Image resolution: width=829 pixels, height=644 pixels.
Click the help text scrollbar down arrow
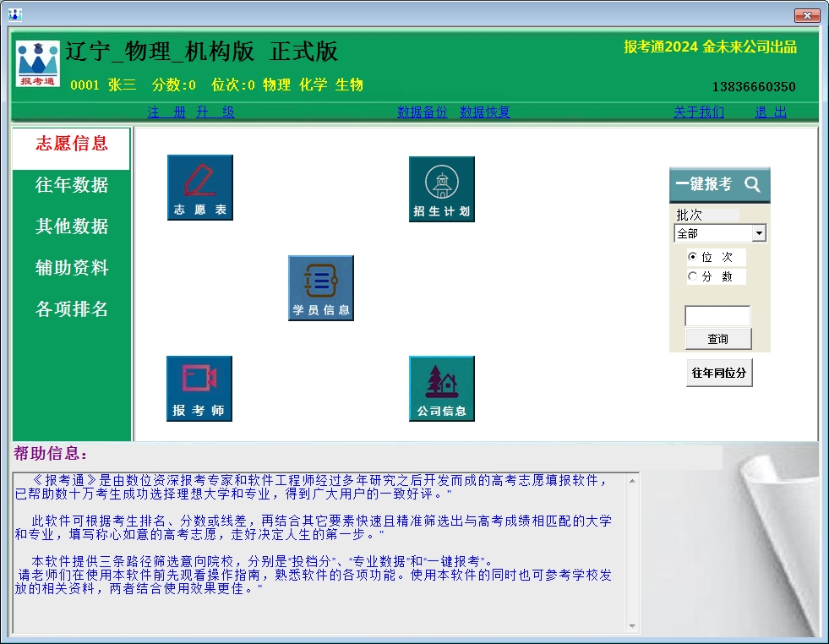point(632,626)
